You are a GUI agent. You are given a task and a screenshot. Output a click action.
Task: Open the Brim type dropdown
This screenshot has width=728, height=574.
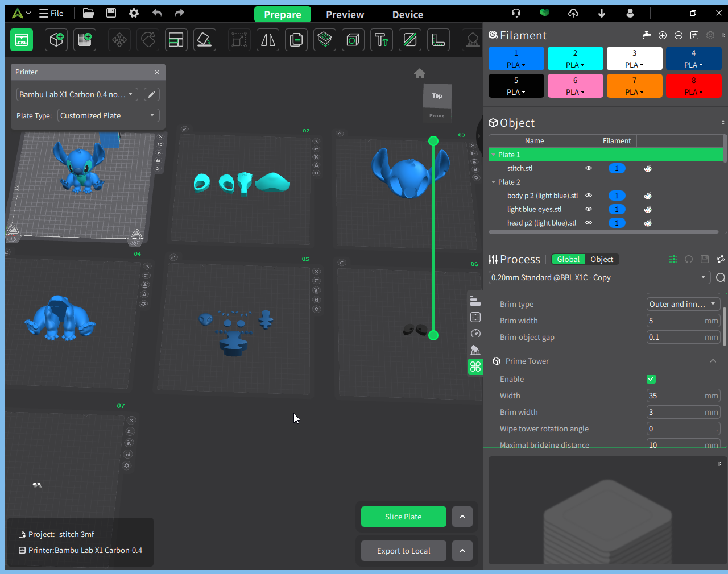pos(684,305)
